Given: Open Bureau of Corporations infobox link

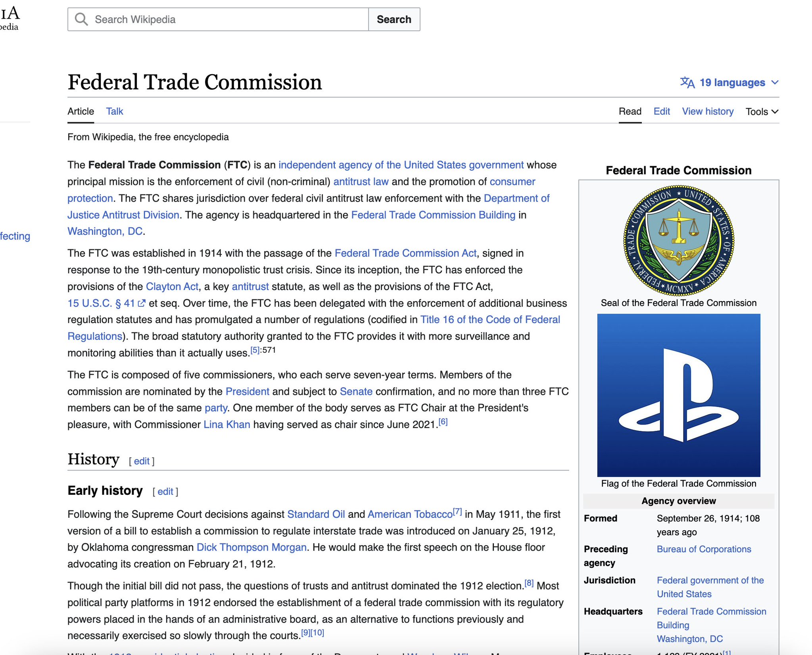Looking at the screenshot, I should (x=704, y=549).
